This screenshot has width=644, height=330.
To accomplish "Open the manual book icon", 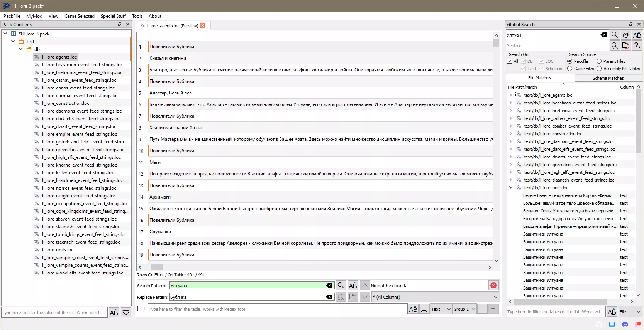I will (x=612, y=324).
